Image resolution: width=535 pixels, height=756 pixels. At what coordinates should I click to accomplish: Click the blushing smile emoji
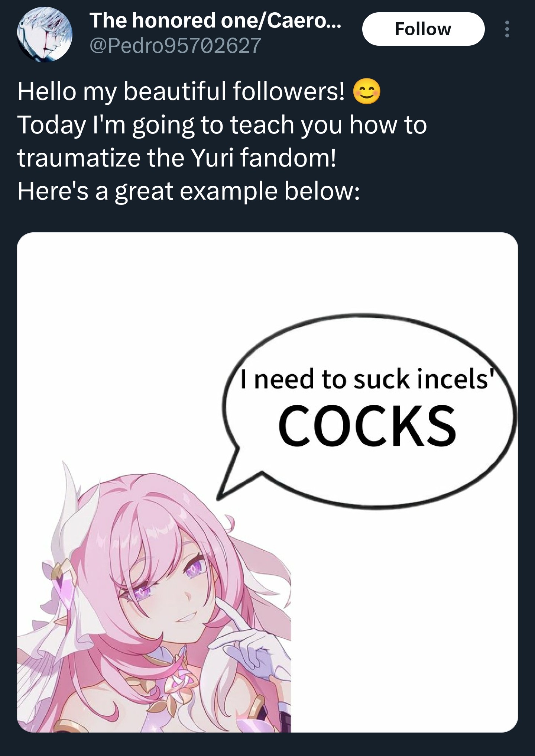pos(367,91)
